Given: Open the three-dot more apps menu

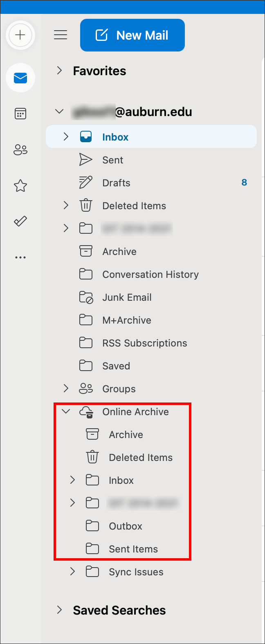Looking at the screenshot, I should tap(20, 257).
